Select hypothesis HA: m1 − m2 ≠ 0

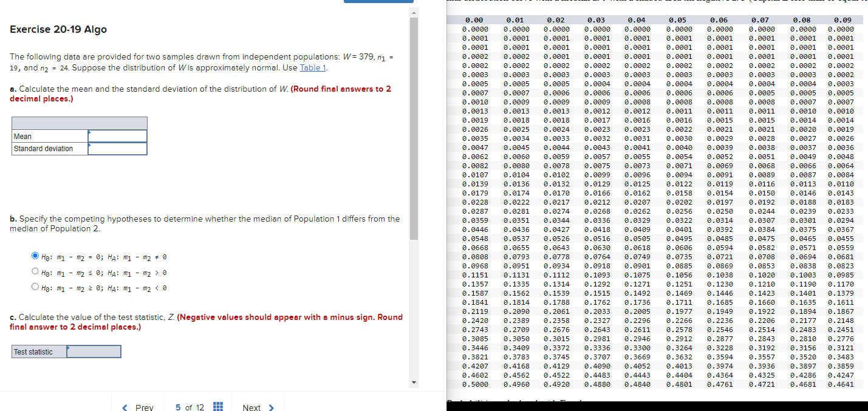(x=35, y=256)
